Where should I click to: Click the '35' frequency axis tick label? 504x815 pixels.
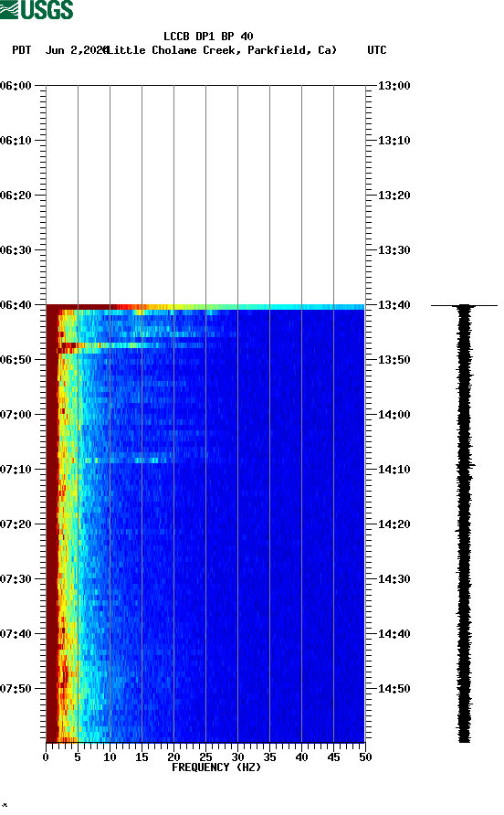pos(269,757)
